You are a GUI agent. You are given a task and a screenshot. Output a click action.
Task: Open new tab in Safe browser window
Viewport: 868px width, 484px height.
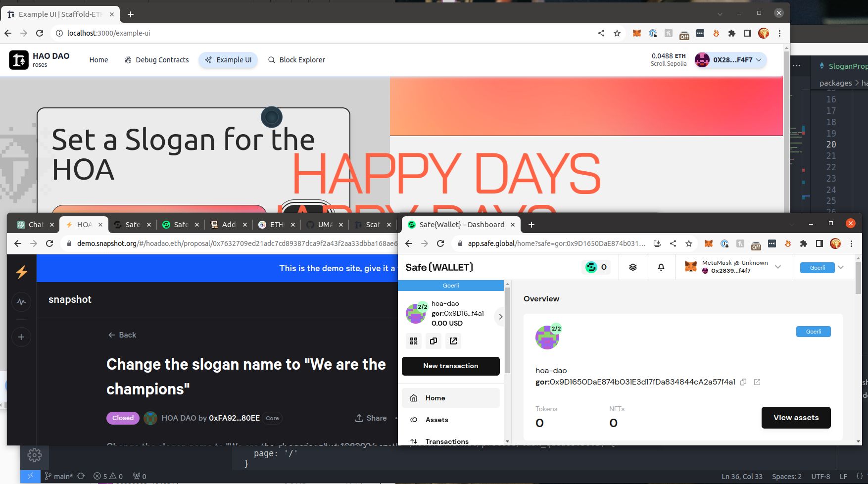point(531,225)
